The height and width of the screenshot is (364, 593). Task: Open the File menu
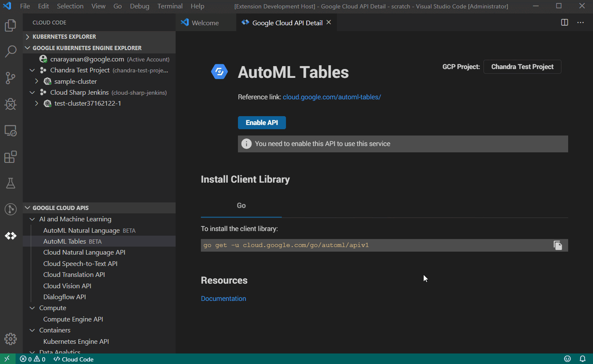pos(25,6)
